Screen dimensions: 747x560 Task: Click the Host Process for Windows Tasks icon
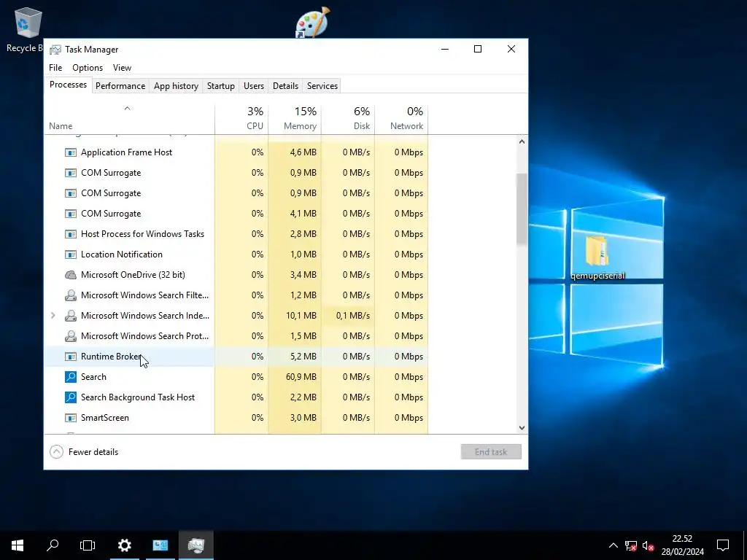71,234
